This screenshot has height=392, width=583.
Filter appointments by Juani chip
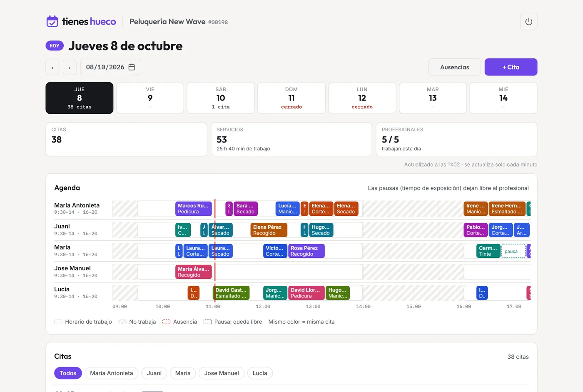point(154,373)
